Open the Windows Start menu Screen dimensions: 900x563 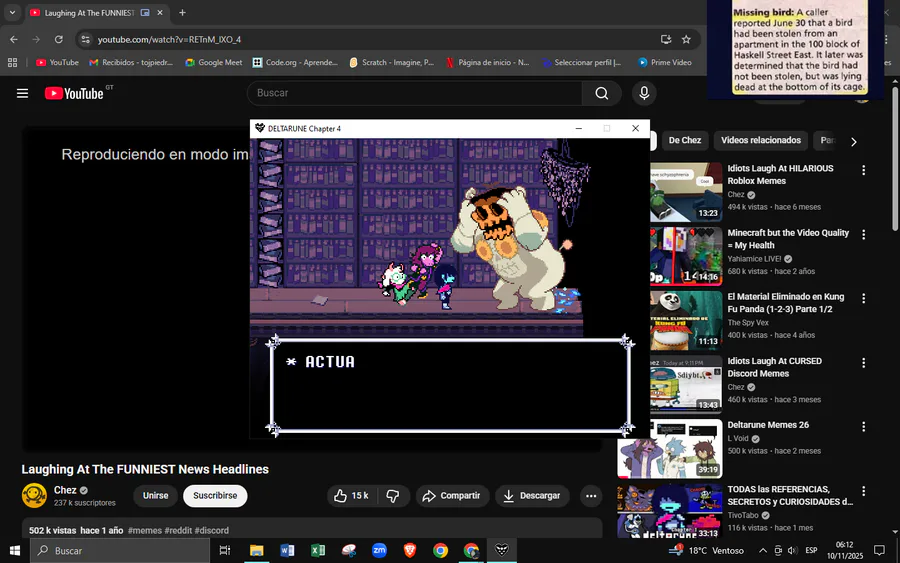[x=15, y=550]
